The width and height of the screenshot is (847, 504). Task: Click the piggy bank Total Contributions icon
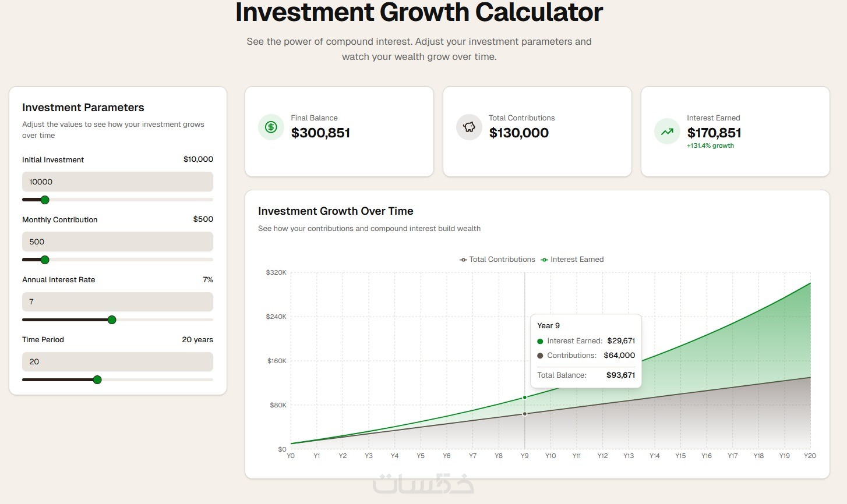[469, 127]
